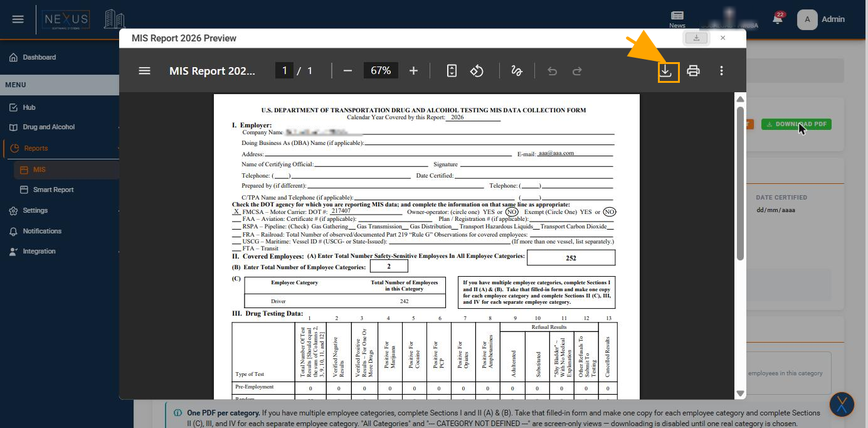Click the scrollbar up arrow in PDF viewer
868x428 pixels.
[740, 99]
